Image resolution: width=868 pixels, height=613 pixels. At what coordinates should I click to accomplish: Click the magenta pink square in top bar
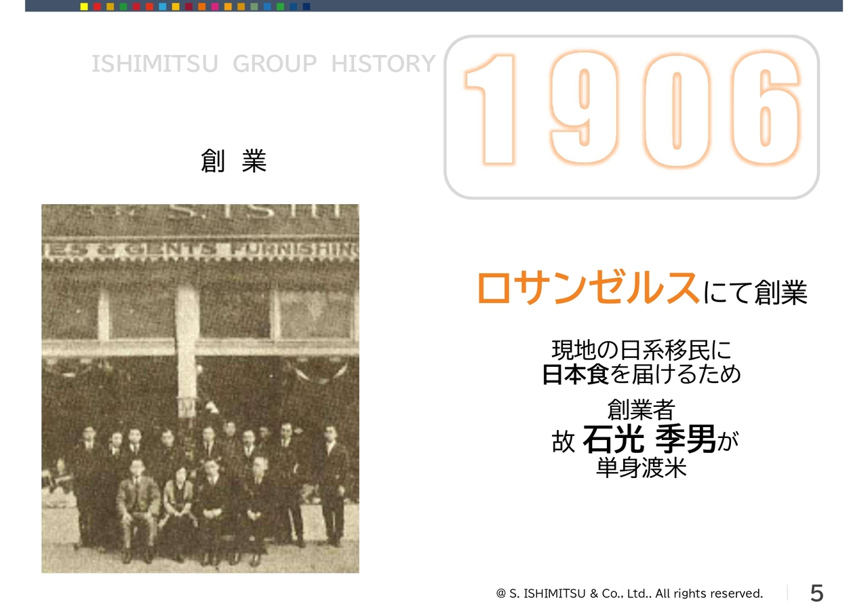pos(215,7)
